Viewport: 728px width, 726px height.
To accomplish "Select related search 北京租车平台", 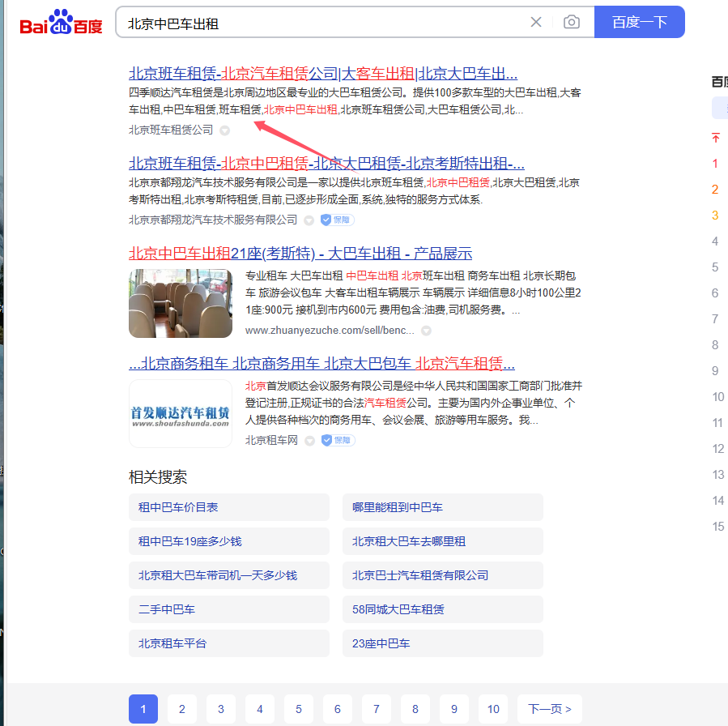I will point(229,643).
